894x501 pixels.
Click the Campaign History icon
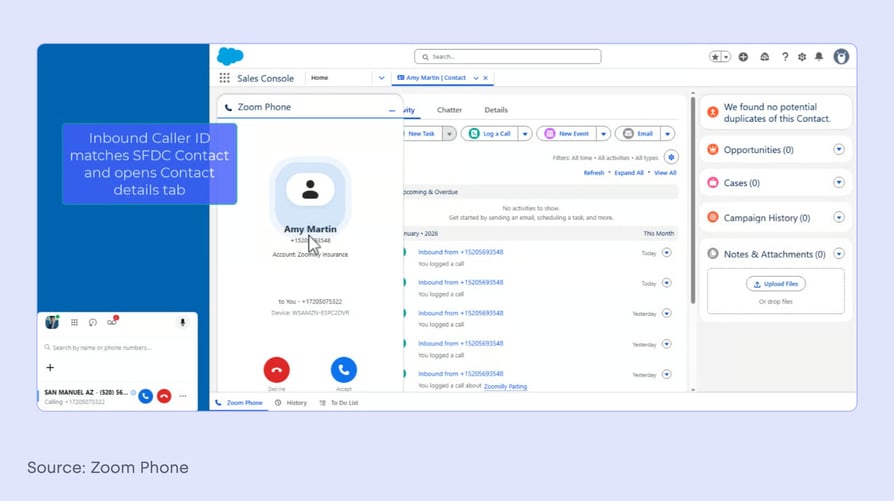(x=713, y=217)
